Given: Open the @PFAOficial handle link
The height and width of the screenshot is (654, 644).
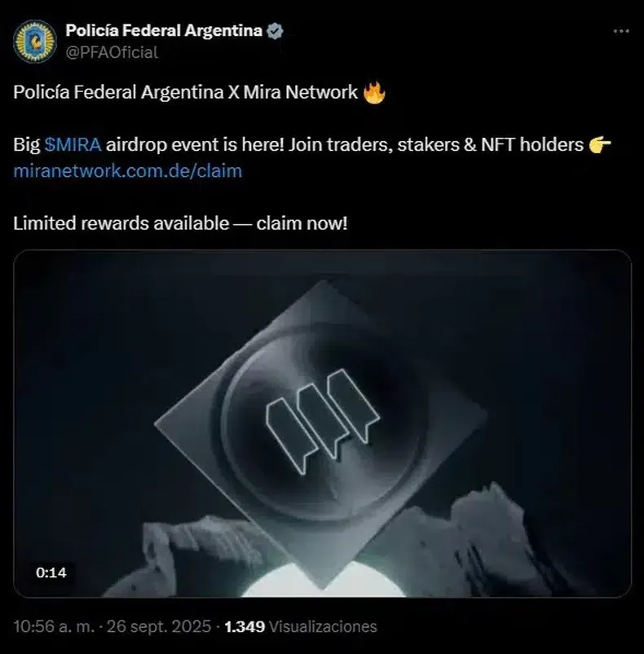Looking at the screenshot, I should (112, 52).
